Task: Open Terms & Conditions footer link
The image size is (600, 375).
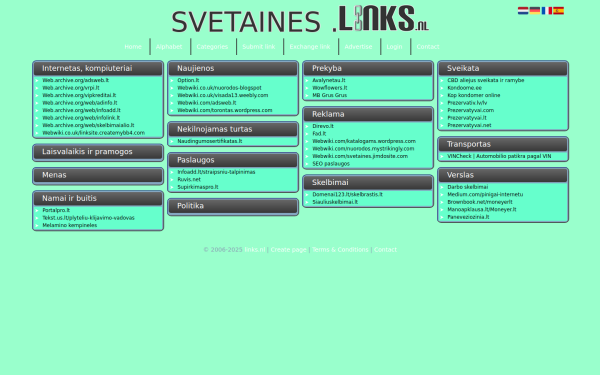Action: (x=340, y=250)
